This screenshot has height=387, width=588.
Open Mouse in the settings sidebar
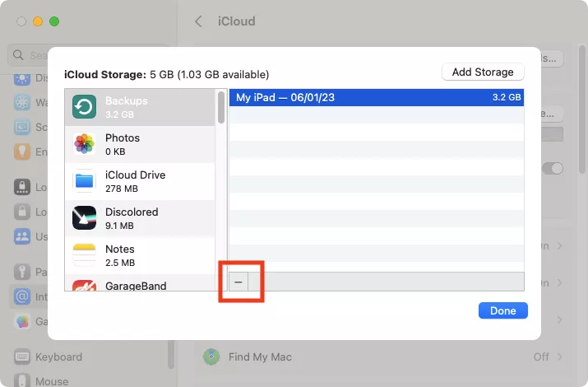coord(51,381)
